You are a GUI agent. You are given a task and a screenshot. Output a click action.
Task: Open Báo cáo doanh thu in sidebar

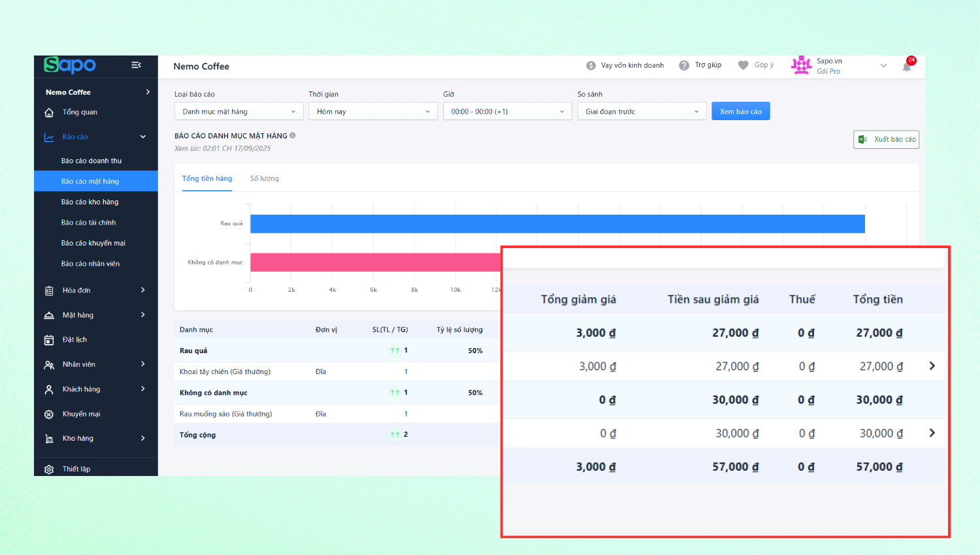(x=91, y=161)
